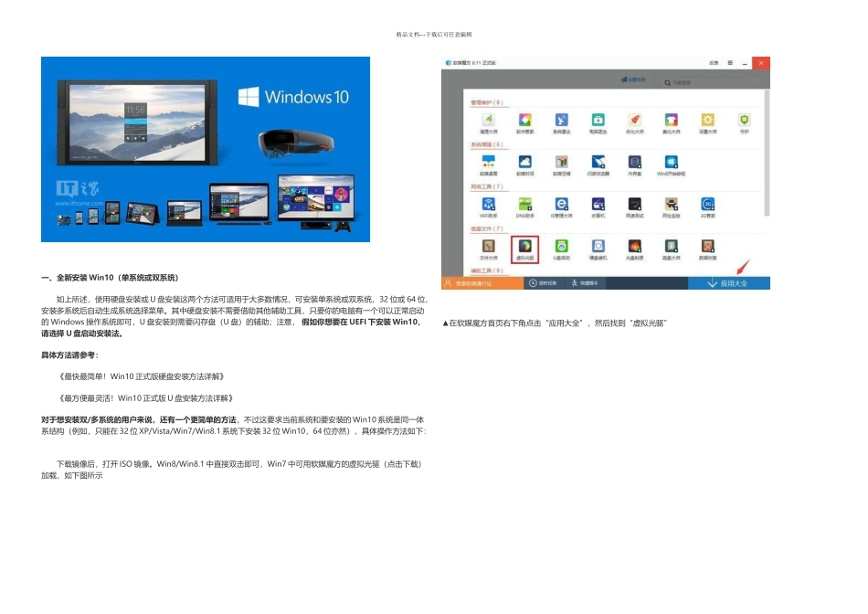Click the function search field
Screen dimensions: 868x614
click(x=713, y=82)
